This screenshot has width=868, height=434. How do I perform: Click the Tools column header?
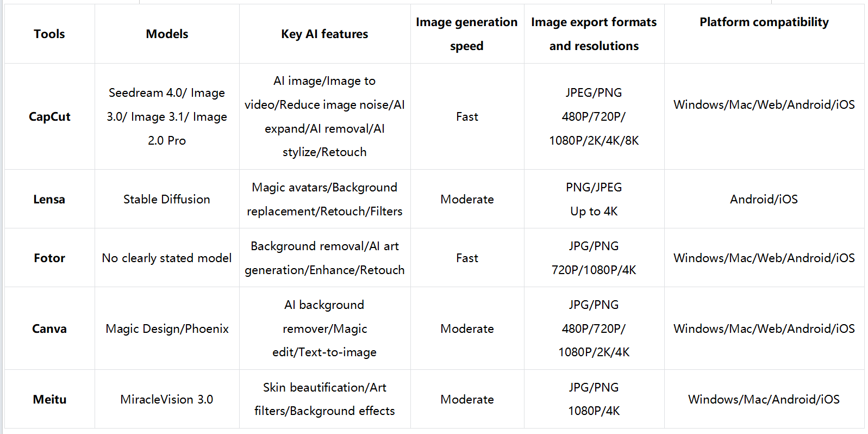click(x=49, y=34)
